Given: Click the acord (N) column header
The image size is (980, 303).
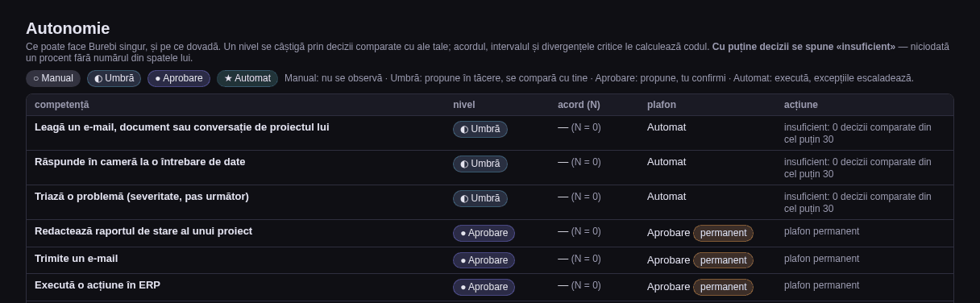Looking at the screenshot, I should tap(579, 105).
